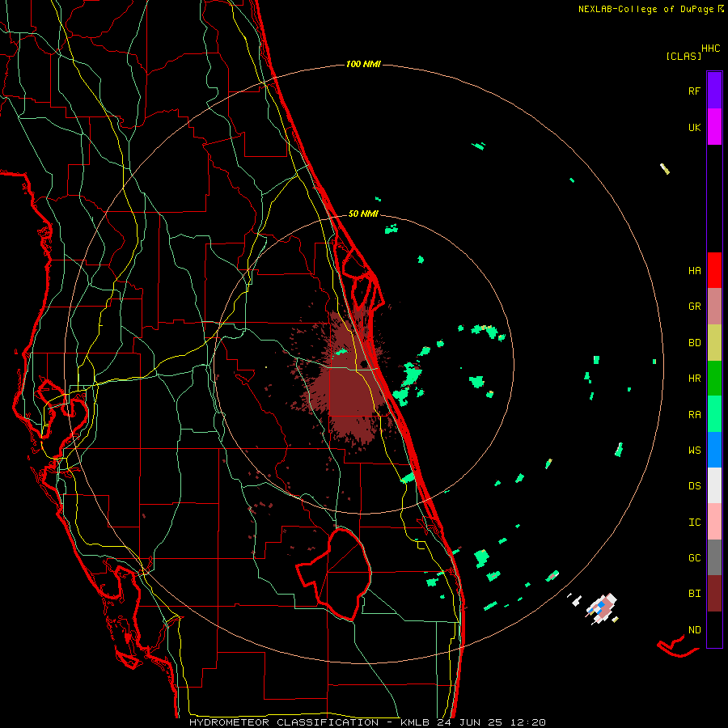Click the '12:20' timestamp

pos(528,722)
